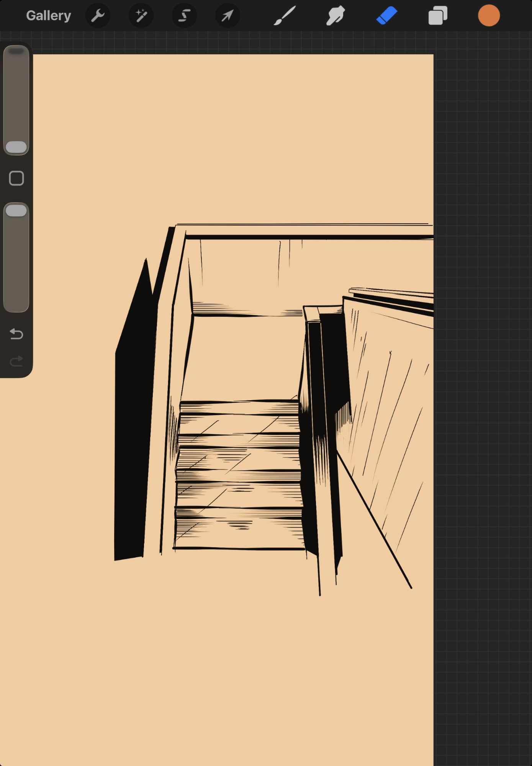This screenshot has width=532, height=766.
Task: Open the Layers panel
Action: pyautogui.click(x=438, y=16)
